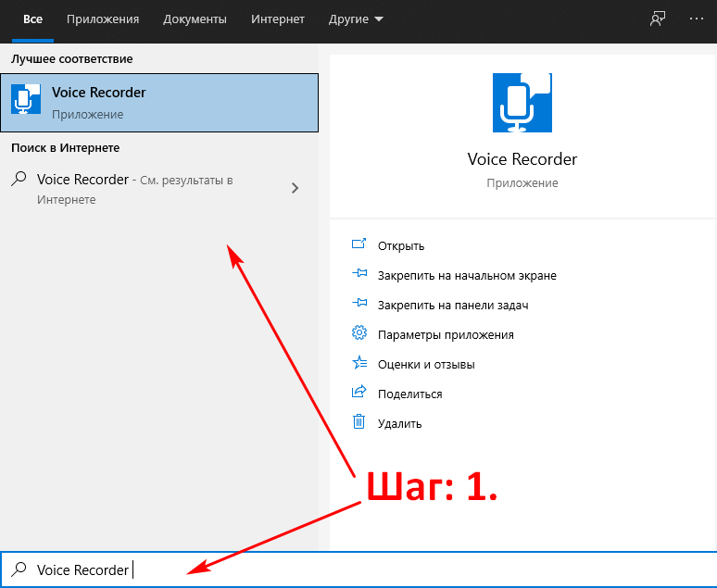Open Оценки и отзывы
The width and height of the screenshot is (717, 588).
click(x=426, y=365)
